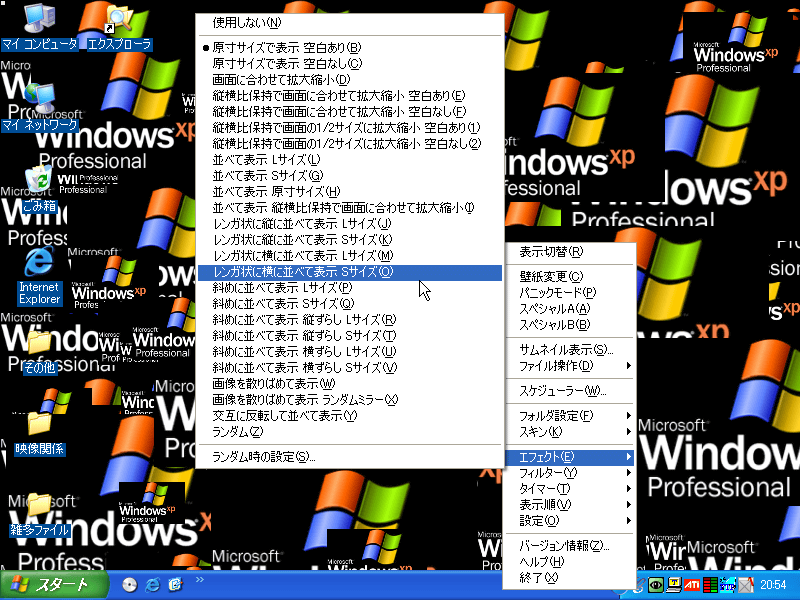Expand ファイル操作(D) submenu

[570, 366]
